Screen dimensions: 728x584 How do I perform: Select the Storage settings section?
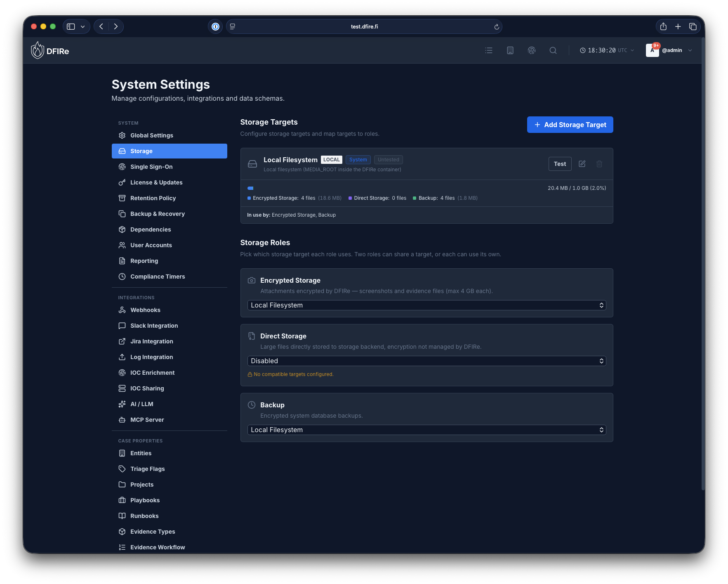(169, 151)
